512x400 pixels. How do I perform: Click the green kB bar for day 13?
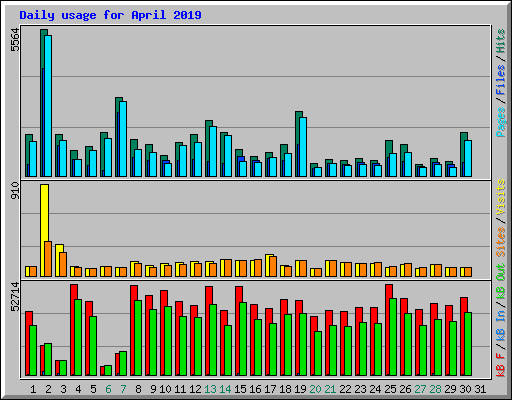[213, 340]
